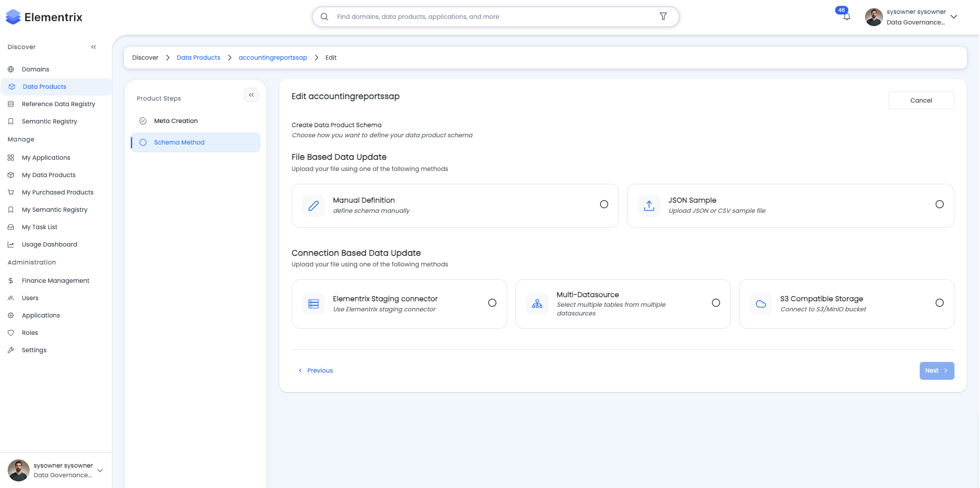Click the Reference Data Registry icon
980x488 pixels.
tap(11, 104)
